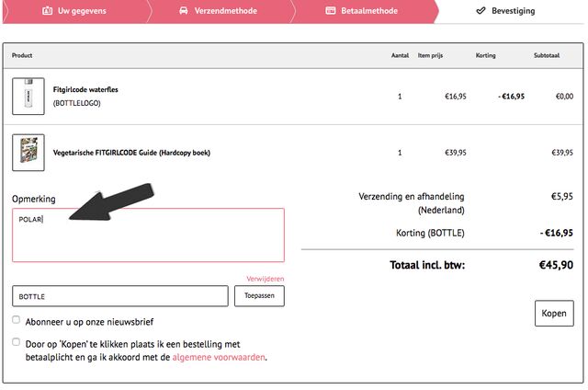The height and width of the screenshot is (390, 588).
Task: Click the Vegetarische FITGIRLCODE Guide product name
Action: [131, 153]
